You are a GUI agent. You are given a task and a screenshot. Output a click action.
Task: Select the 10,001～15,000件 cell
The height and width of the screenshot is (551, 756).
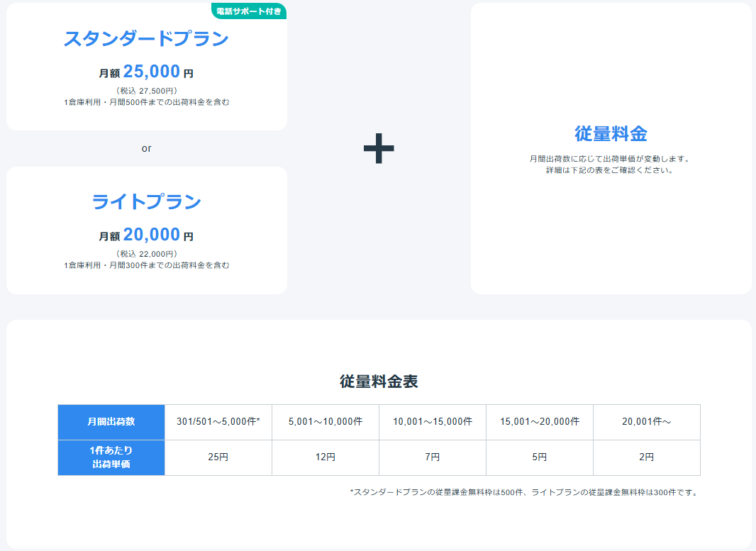(x=433, y=422)
